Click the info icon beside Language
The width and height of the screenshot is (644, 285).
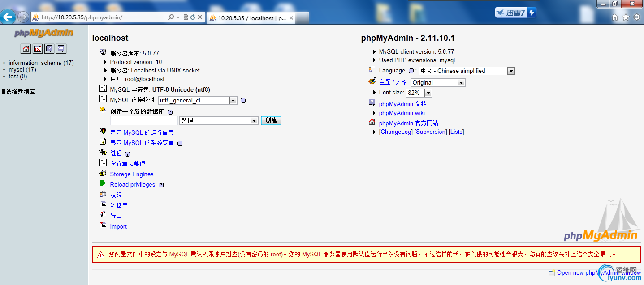pos(411,71)
